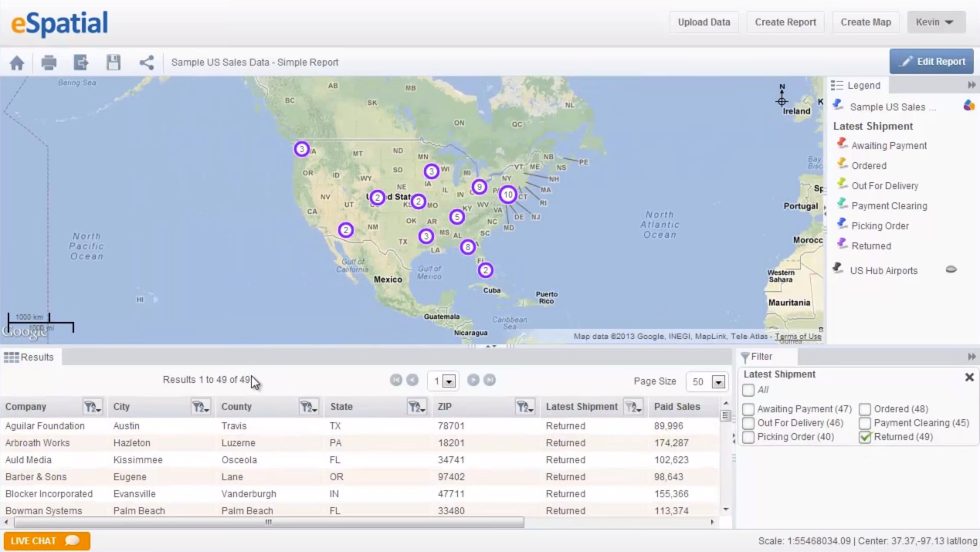Open the Share icon
Image resolution: width=980 pixels, height=552 pixels.
(146, 62)
